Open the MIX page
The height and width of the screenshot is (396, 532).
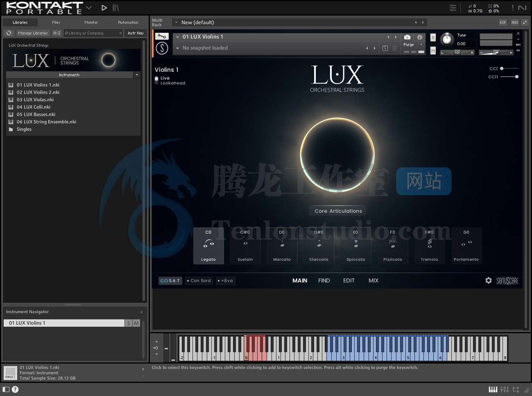click(374, 280)
